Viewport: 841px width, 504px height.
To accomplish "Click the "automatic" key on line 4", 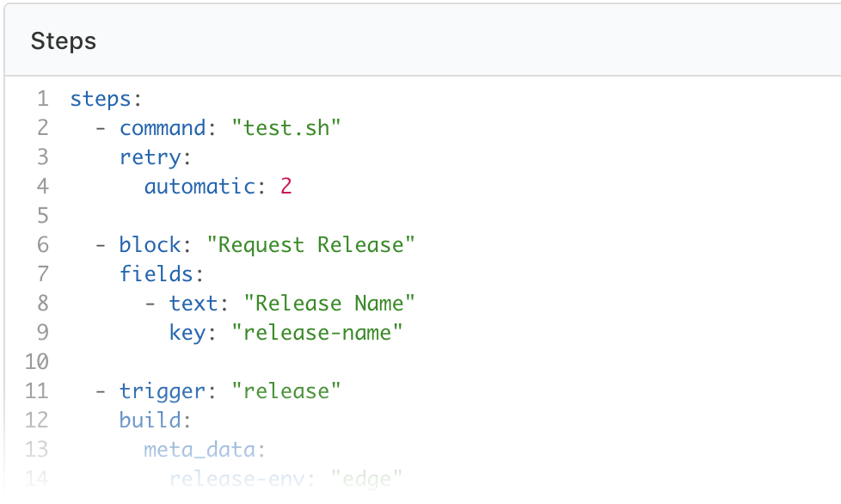I will pos(200,187).
